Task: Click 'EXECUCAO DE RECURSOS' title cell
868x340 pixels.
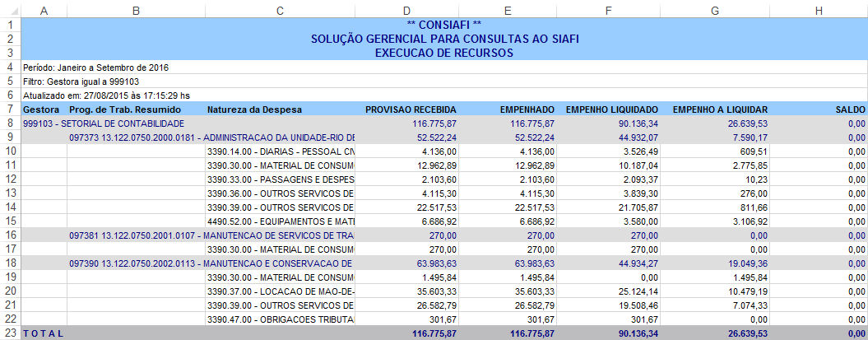Action: (444, 54)
